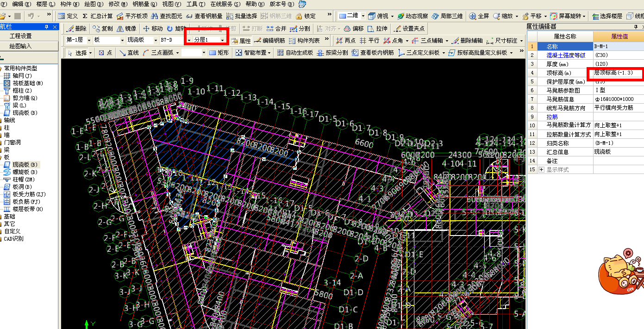Open the 在线服务(S) menu
This screenshot has height=329, width=644.
(225, 4)
